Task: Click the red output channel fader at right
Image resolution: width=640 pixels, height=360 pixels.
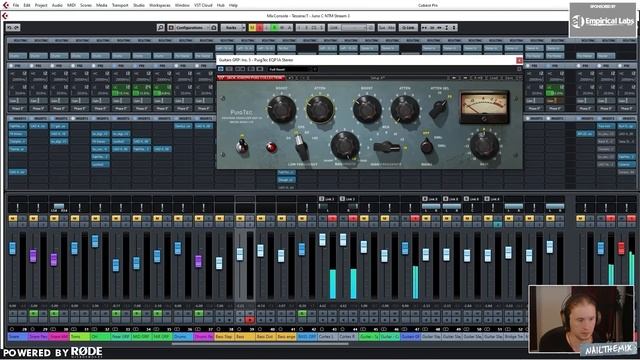Action: 621,248
